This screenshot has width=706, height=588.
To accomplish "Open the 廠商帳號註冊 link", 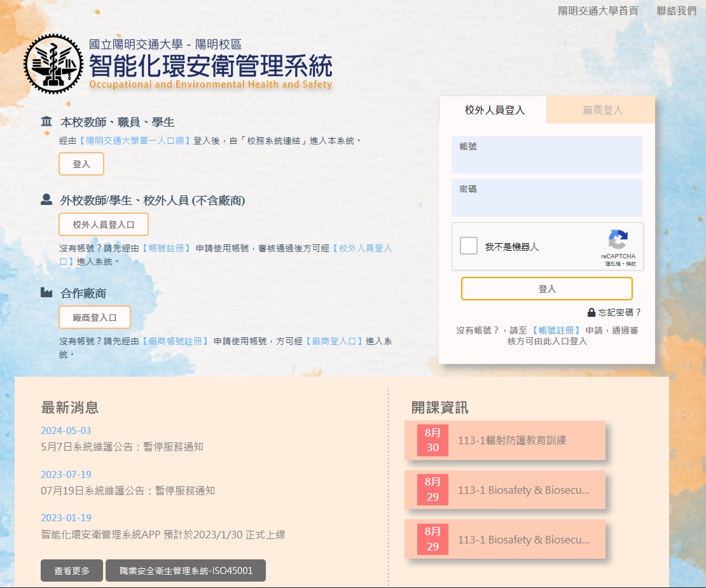I will point(175,341).
